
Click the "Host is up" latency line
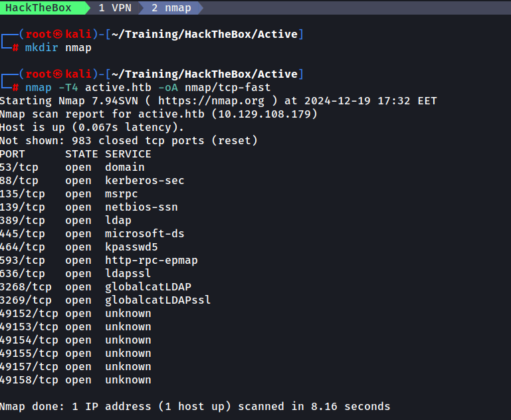click(x=92, y=128)
